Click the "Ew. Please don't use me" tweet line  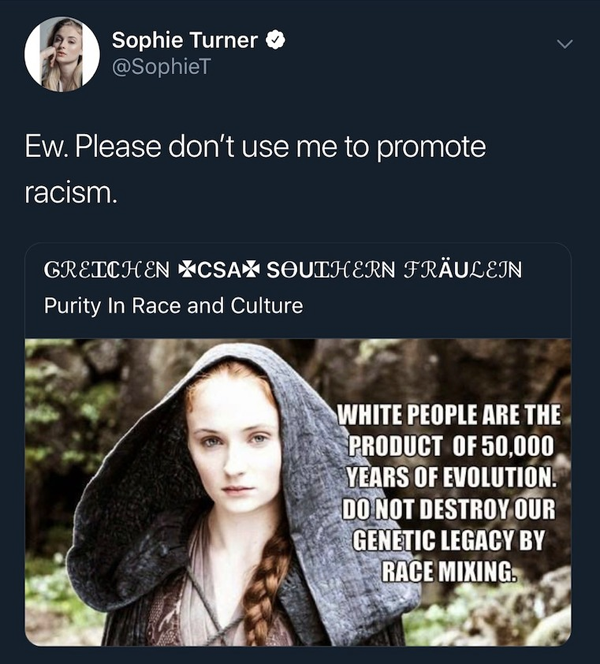(254, 147)
